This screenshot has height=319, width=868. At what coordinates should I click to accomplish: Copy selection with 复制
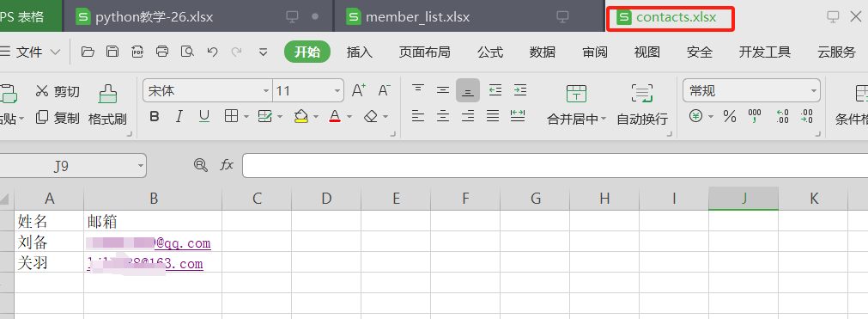pos(58,118)
